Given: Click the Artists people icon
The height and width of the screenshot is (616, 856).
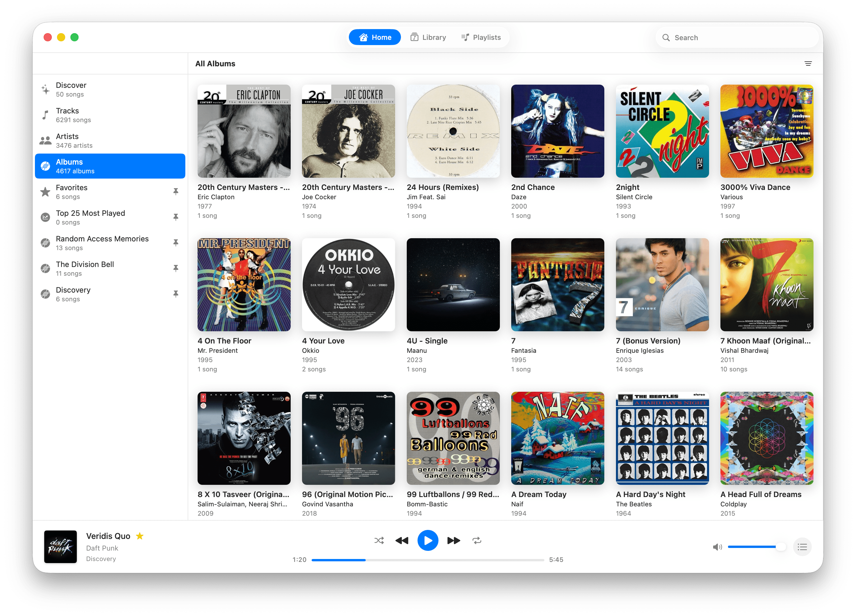Looking at the screenshot, I should (x=45, y=141).
